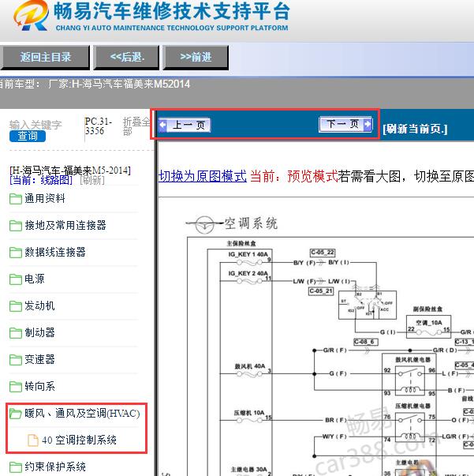Click 厂家:H-海马汽车福美来M52014 text

click(x=119, y=84)
